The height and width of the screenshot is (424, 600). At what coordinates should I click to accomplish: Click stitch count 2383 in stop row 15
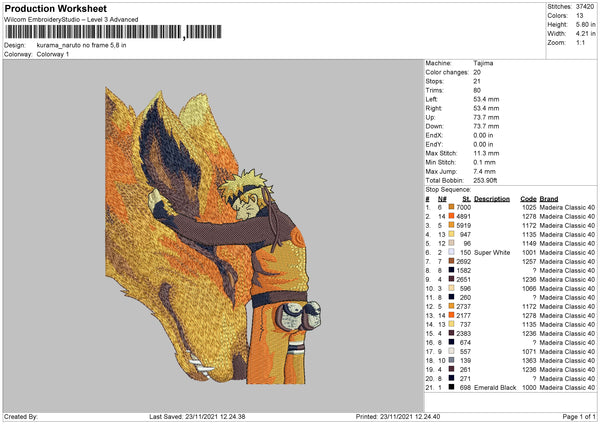[x=463, y=333]
